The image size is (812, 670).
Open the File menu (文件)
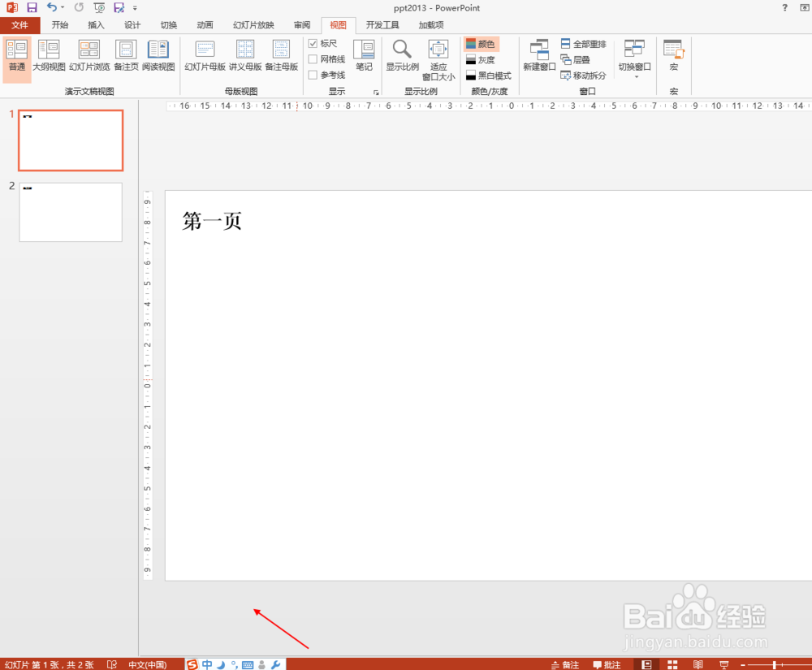20,24
